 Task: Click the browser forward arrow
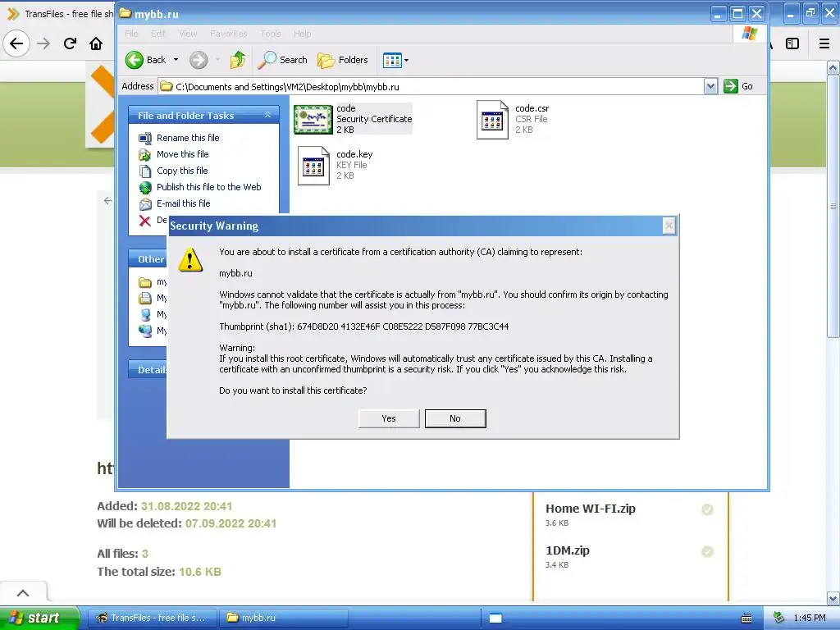[44, 43]
